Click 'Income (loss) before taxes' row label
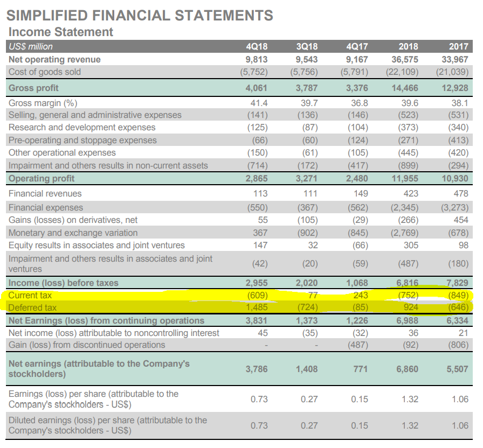This screenshot has height=448, width=483. (x=64, y=283)
